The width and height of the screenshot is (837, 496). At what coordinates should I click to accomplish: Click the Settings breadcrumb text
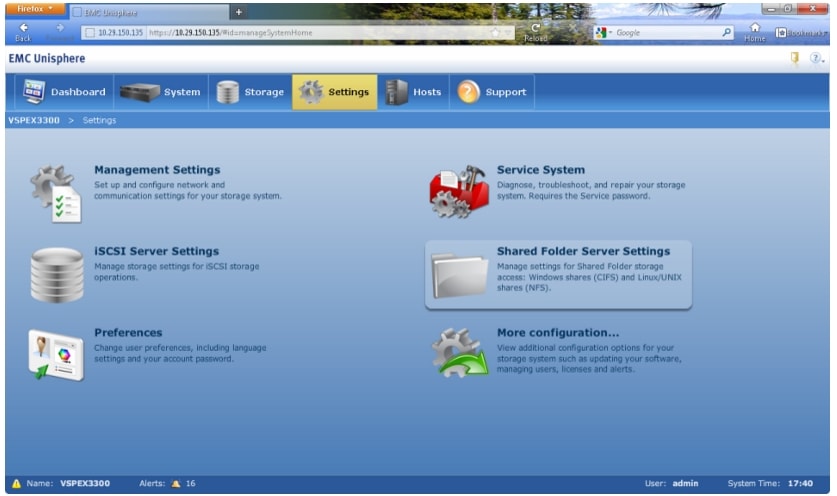point(99,120)
